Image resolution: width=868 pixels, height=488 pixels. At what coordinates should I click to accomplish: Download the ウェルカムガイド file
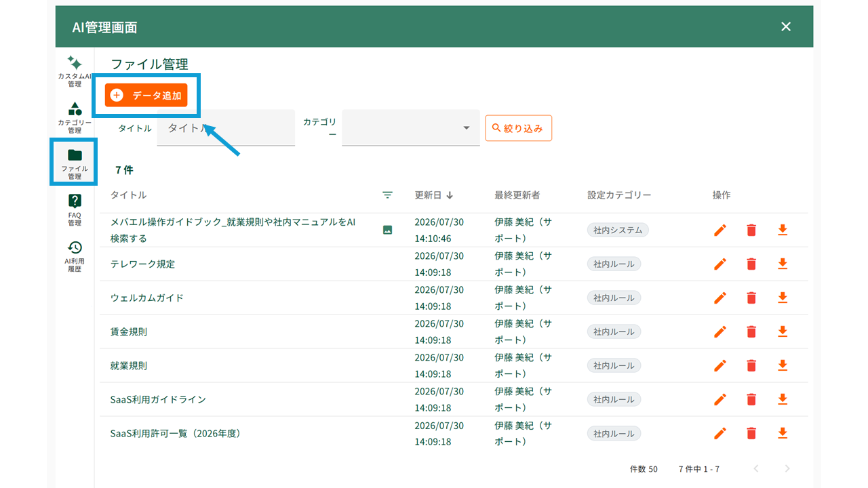pyautogui.click(x=783, y=298)
